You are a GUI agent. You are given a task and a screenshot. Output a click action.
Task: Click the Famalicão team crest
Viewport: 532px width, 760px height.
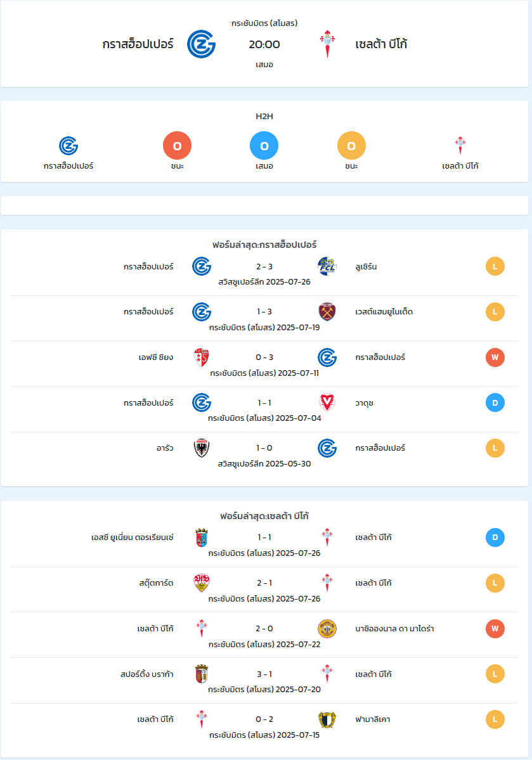point(327,719)
